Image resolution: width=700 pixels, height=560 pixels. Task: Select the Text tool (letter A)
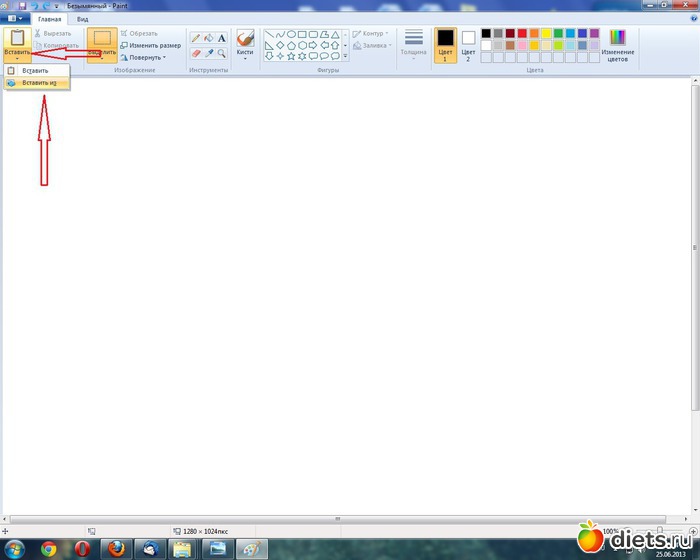(x=222, y=38)
